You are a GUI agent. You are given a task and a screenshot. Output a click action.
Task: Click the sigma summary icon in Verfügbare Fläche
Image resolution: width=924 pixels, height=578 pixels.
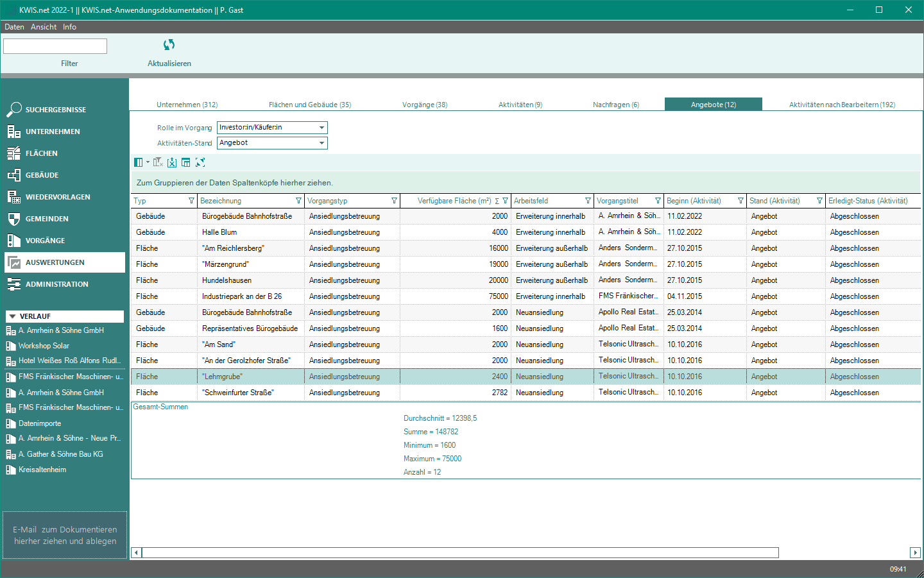[497, 201]
